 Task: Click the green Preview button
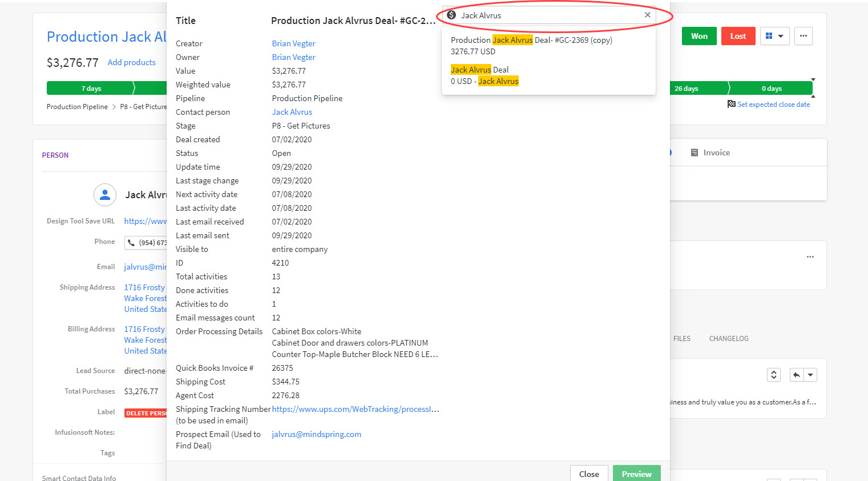(x=636, y=474)
